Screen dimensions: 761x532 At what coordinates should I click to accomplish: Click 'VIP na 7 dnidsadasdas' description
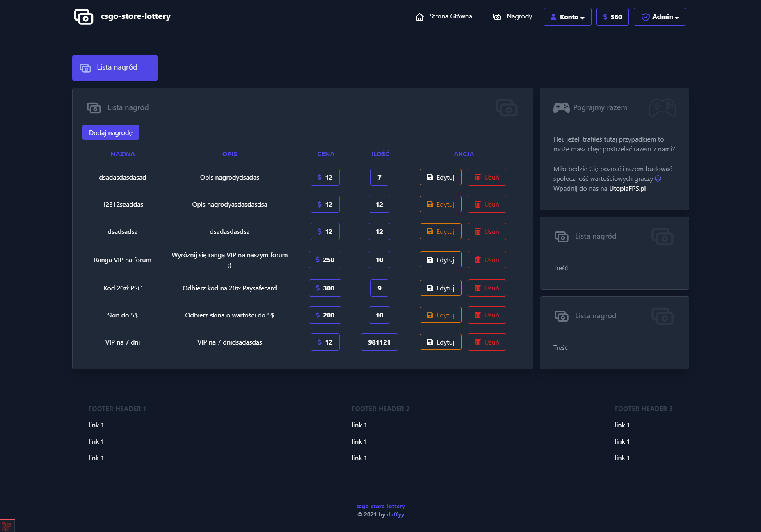tap(230, 342)
